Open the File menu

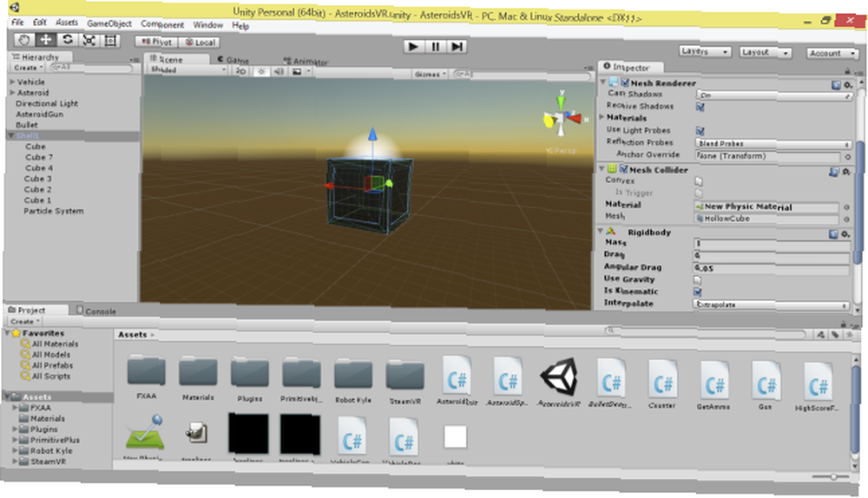[x=17, y=23]
